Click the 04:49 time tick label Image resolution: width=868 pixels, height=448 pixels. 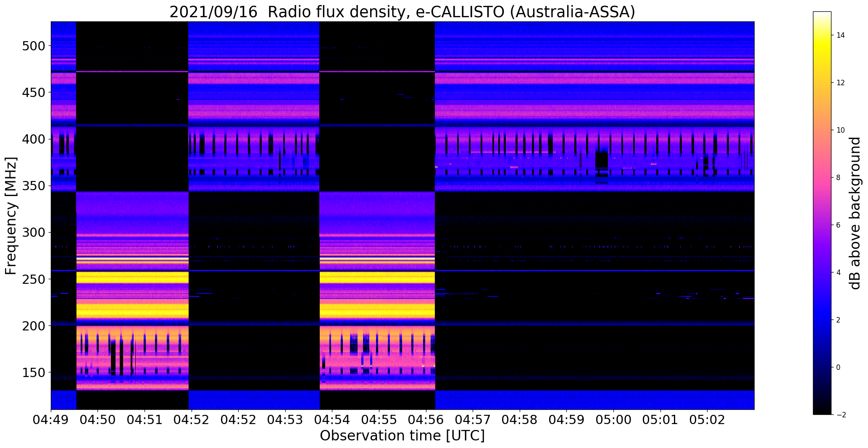51,419
